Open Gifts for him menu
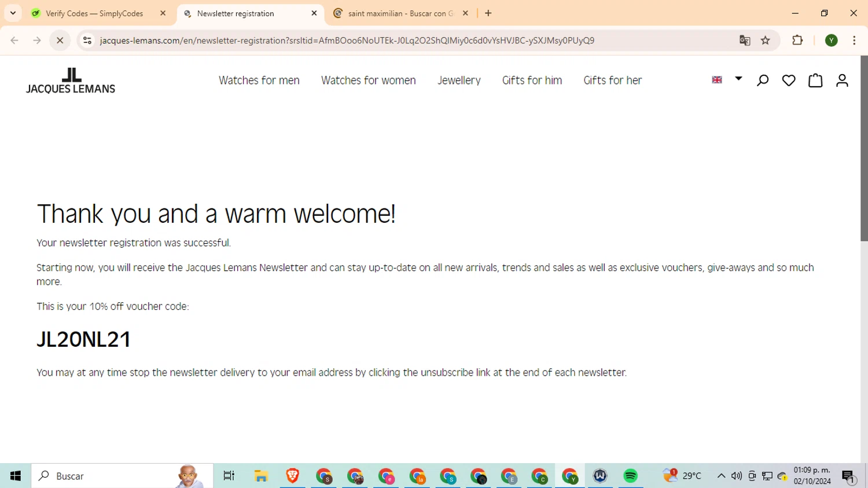The height and width of the screenshot is (488, 868). click(532, 80)
